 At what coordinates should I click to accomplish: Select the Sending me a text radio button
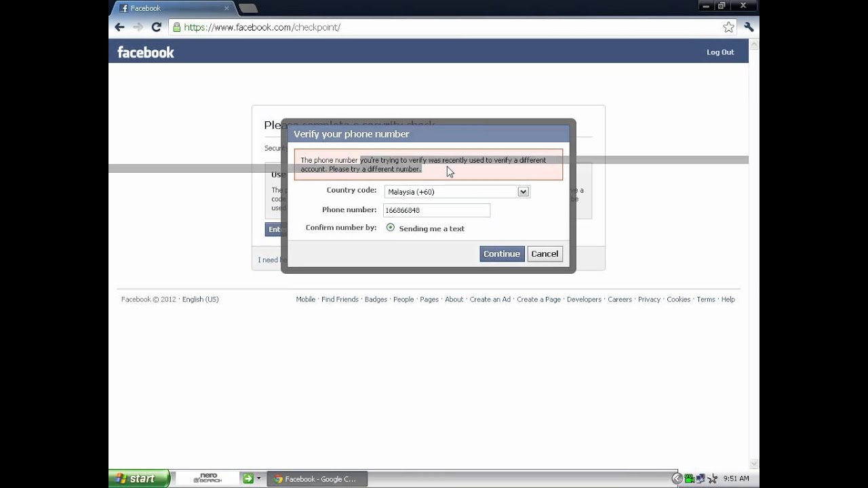(x=390, y=228)
